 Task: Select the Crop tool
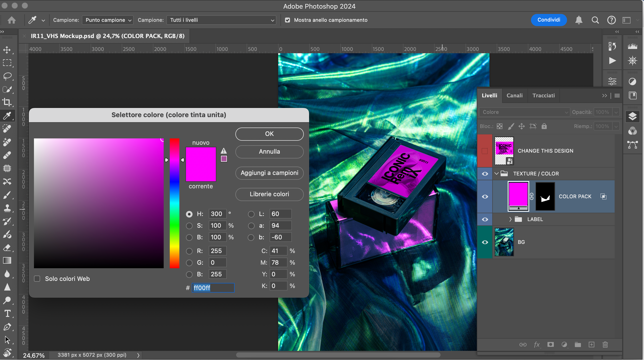(x=7, y=102)
